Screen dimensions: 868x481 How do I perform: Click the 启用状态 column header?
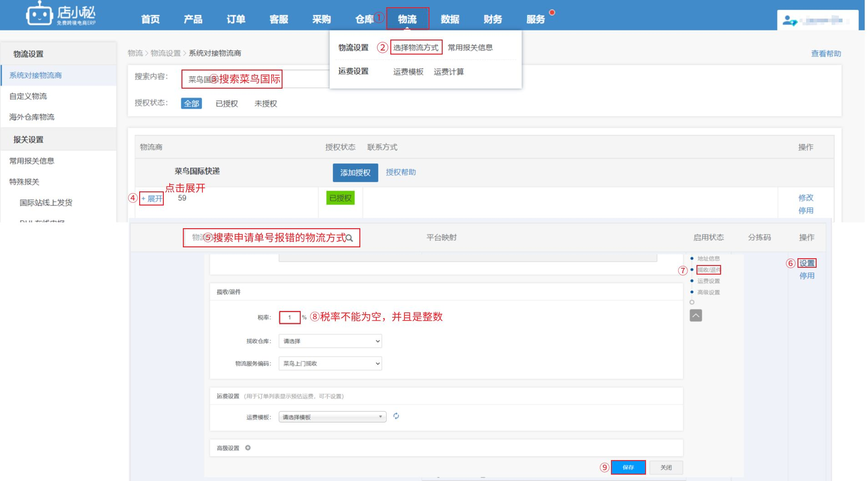[x=708, y=237]
